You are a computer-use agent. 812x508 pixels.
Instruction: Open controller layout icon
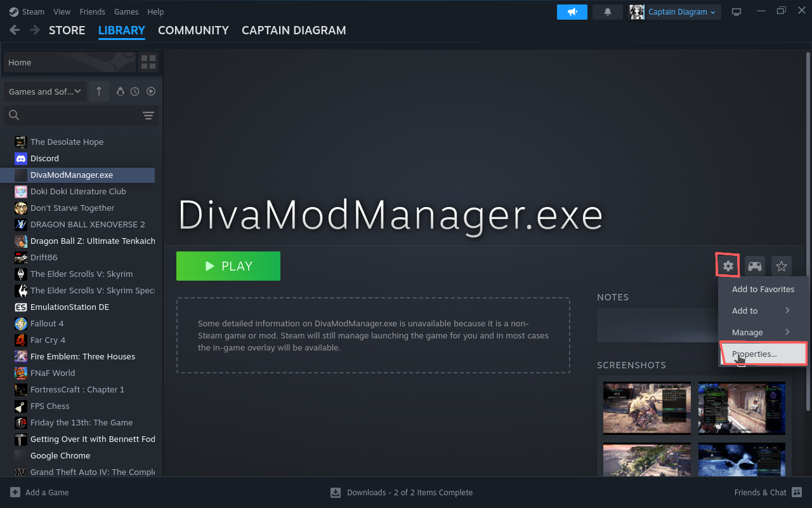(x=754, y=266)
